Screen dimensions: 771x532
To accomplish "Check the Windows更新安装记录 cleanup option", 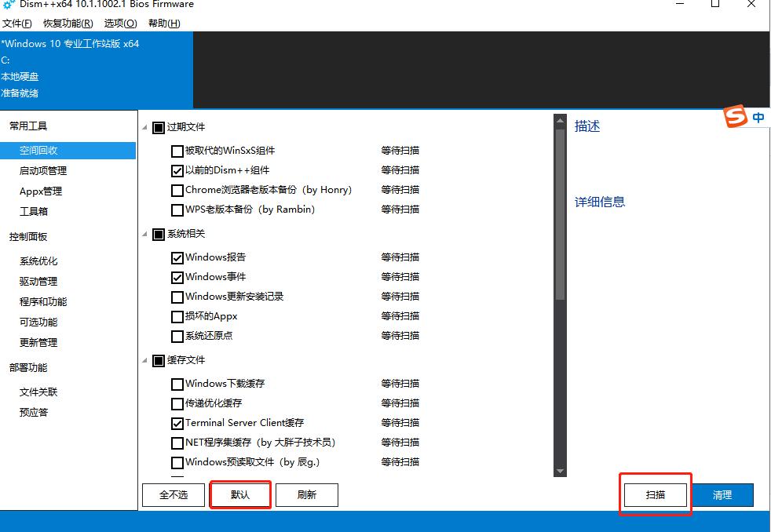I will point(177,297).
